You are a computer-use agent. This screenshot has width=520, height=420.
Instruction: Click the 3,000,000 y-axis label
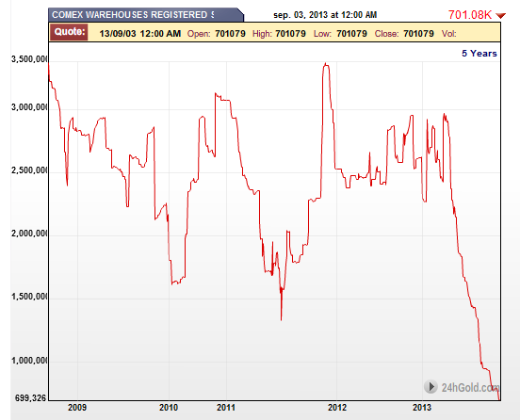pos(29,107)
